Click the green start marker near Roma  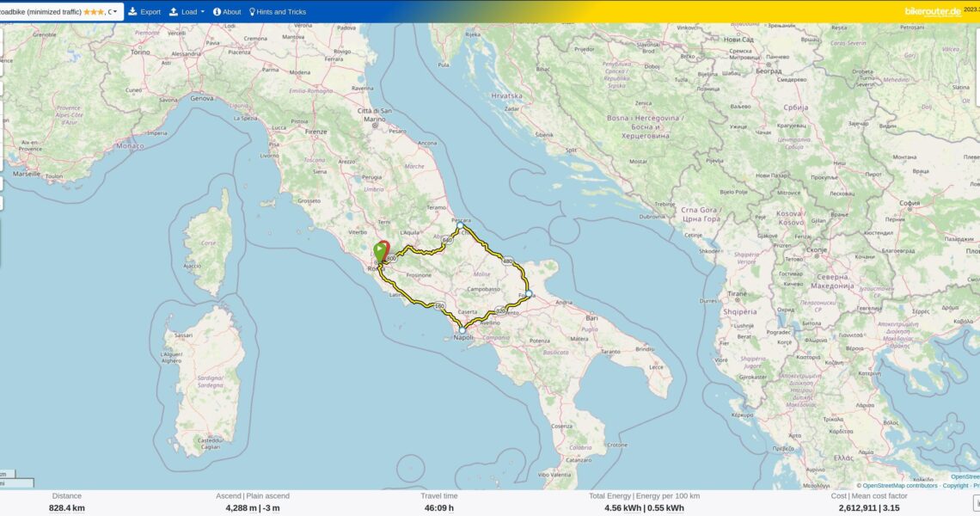click(379, 251)
